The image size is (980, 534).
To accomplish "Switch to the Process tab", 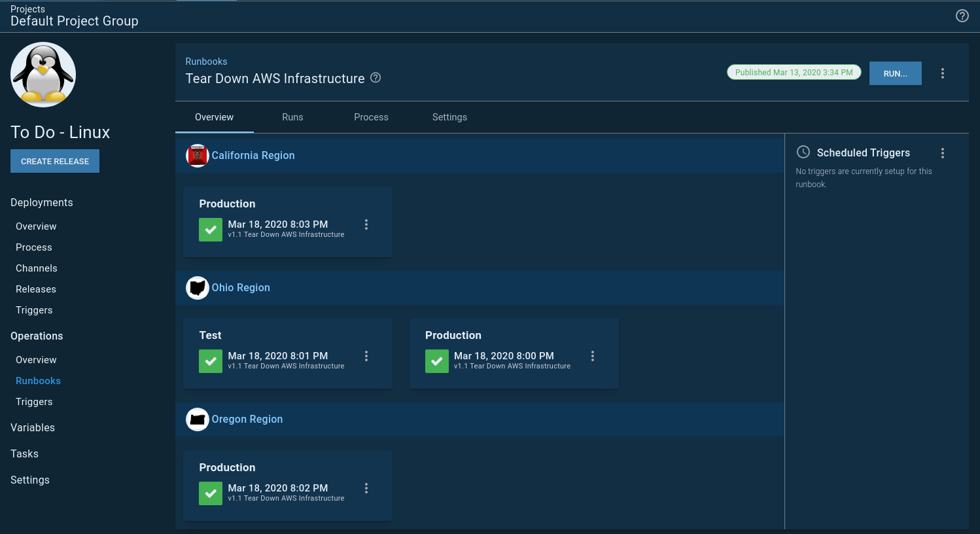I will (x=371, y=117).
